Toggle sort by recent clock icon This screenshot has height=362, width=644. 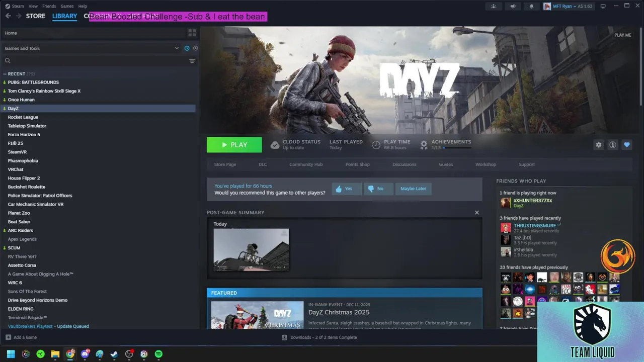click(187, 48)
